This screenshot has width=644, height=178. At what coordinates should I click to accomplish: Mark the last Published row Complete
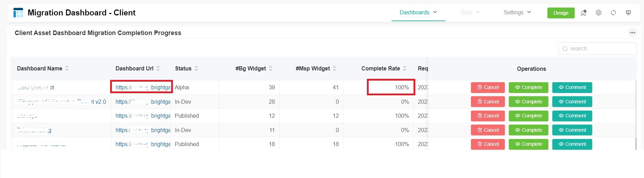528,144
